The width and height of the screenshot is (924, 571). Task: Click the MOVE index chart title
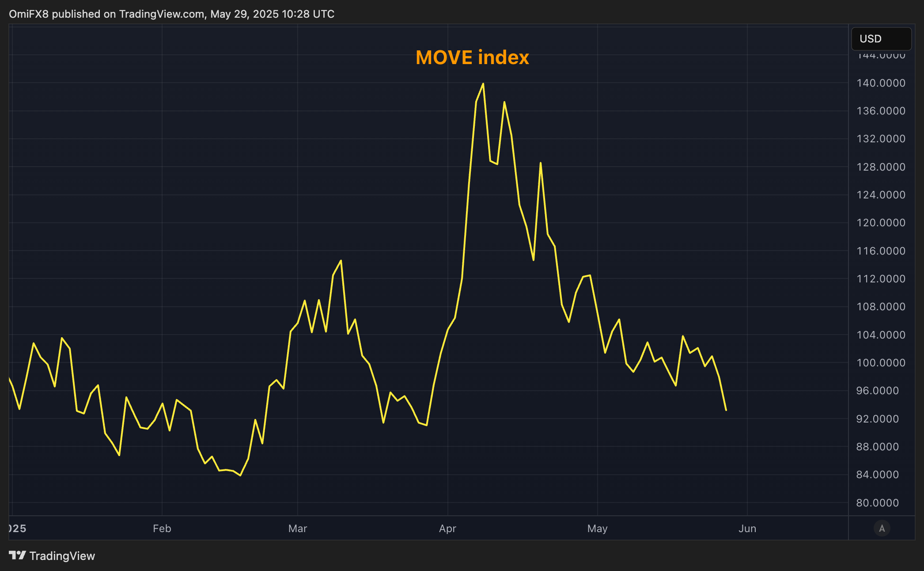(x=472, y=57)
